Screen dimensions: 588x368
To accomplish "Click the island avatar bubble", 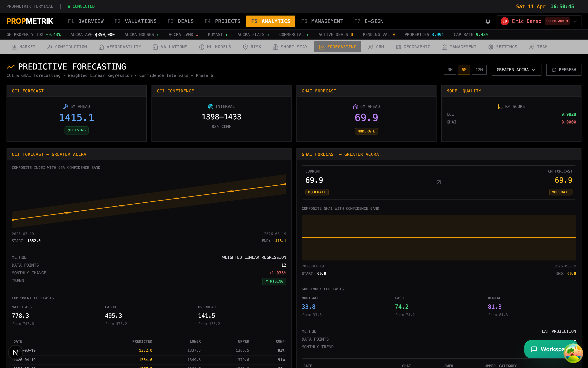I will point(573,353).
